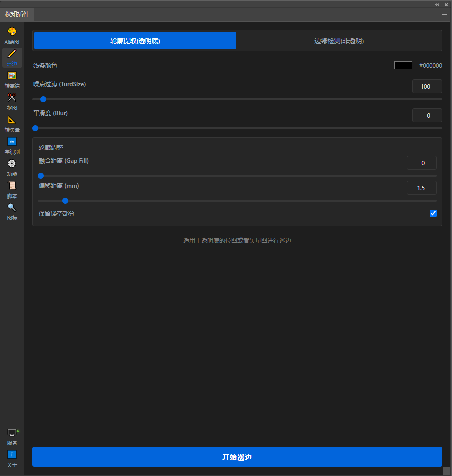Open the 字识别 text recognition tool
This screenshot has height=476, width=452.
point(12,145)
